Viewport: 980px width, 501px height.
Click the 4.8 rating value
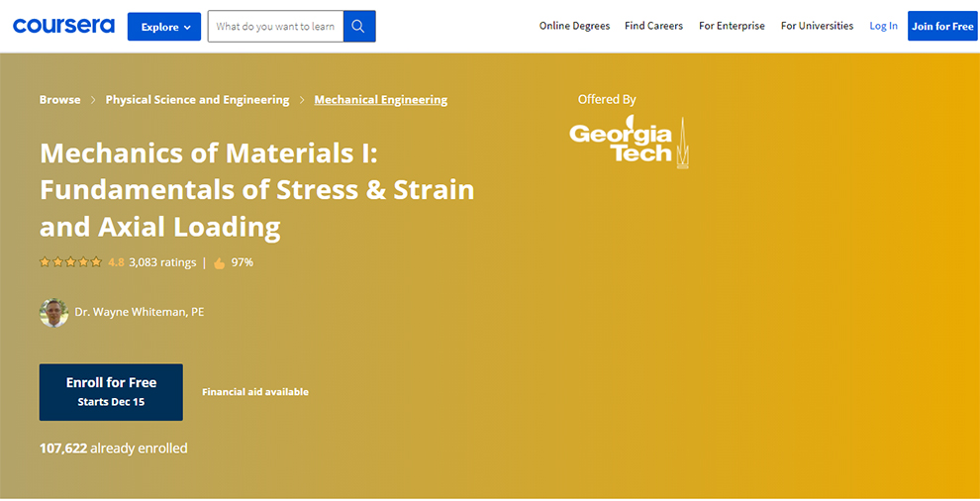click(116, 262)
